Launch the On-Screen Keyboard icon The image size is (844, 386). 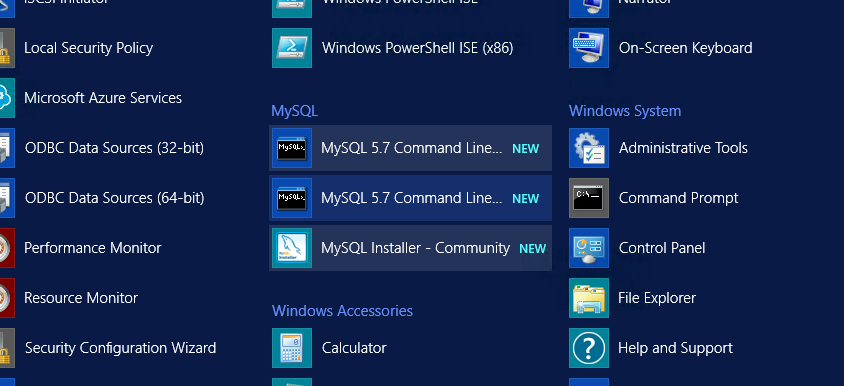click(x=589, y=48)
